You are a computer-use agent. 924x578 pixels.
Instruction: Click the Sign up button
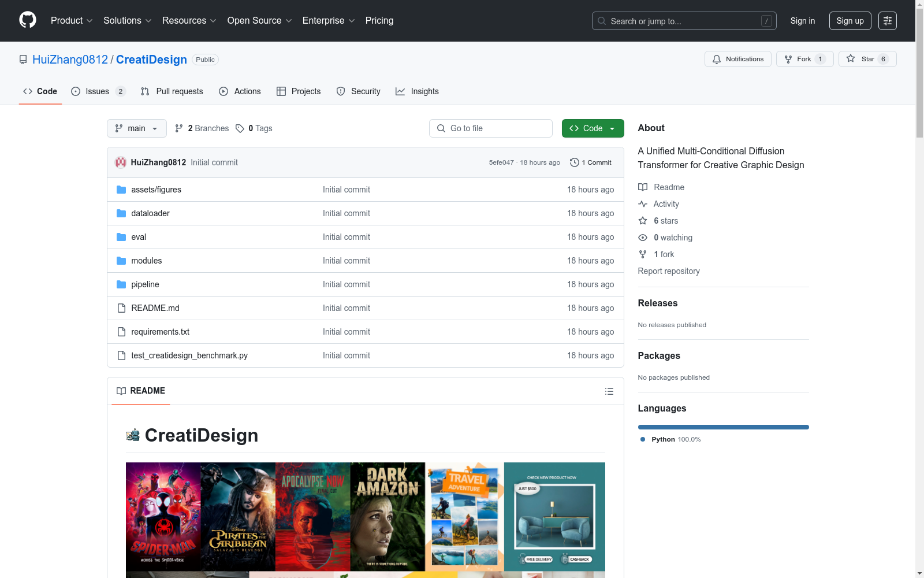point(850,21)
